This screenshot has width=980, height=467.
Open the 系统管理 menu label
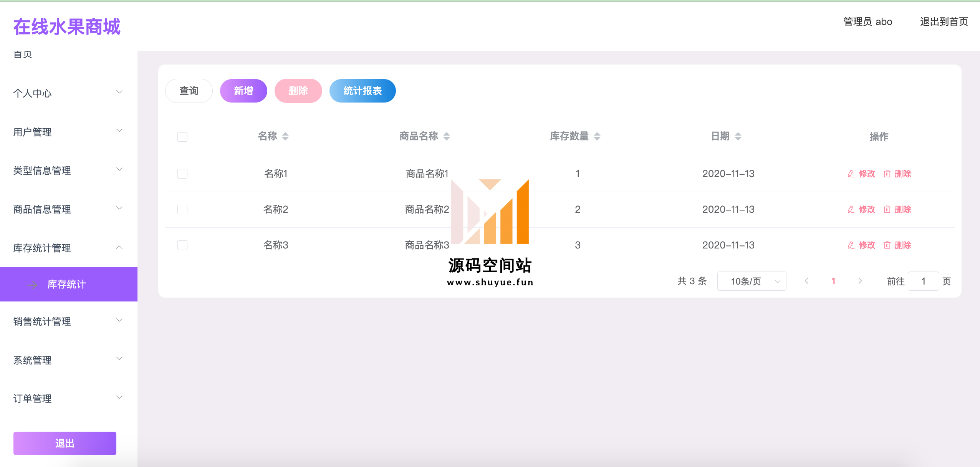(x=32, y=360)
